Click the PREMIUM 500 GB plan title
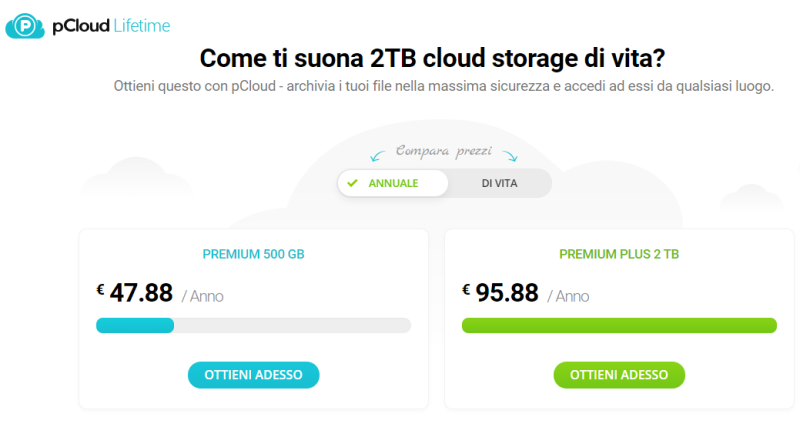Screen dimensions: 800x424 coord(253,254)
